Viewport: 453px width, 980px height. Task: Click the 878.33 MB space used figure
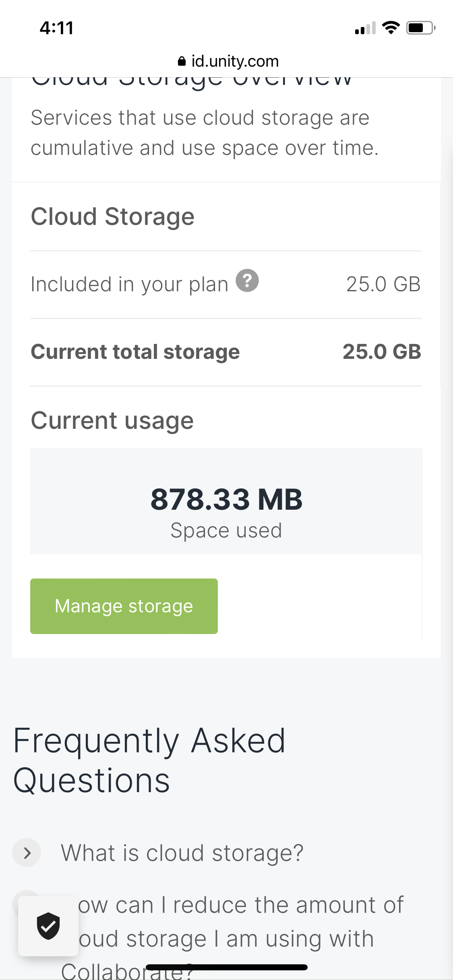tap(226, 500)
